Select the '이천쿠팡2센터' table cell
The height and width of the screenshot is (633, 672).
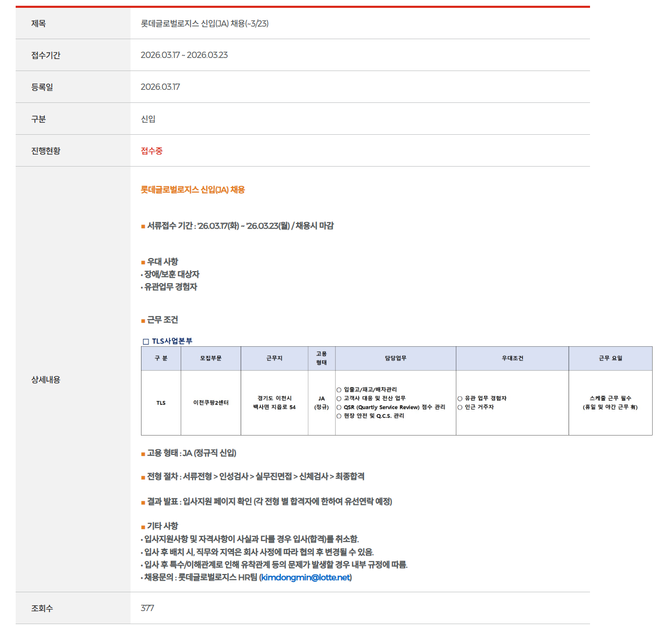[x=211, y=403]
